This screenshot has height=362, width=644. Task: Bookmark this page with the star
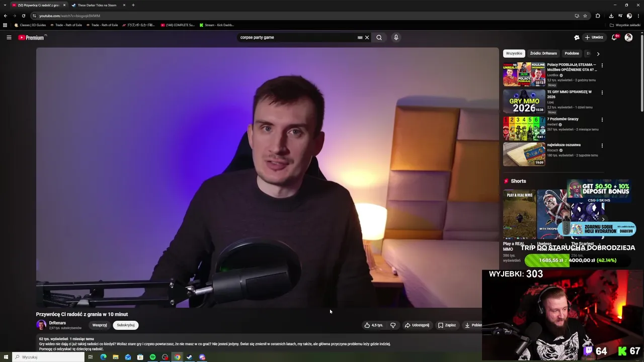pos(585,16)
